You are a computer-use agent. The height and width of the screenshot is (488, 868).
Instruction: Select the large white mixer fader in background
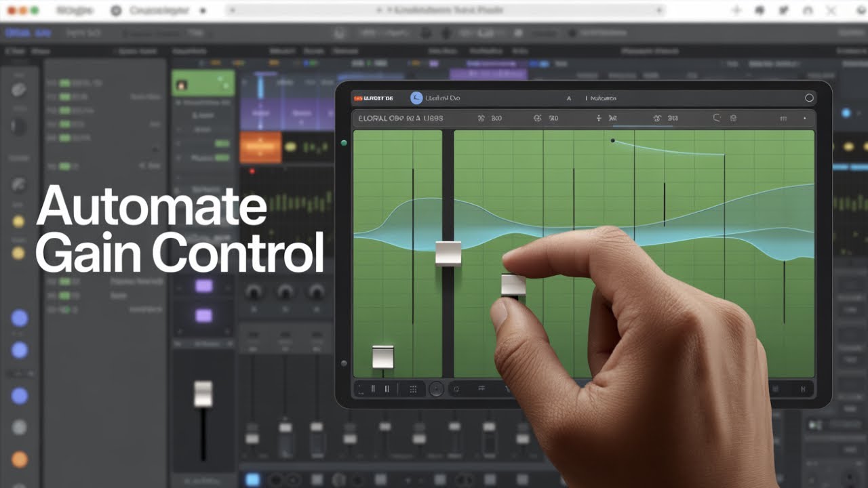click(203, 394)
